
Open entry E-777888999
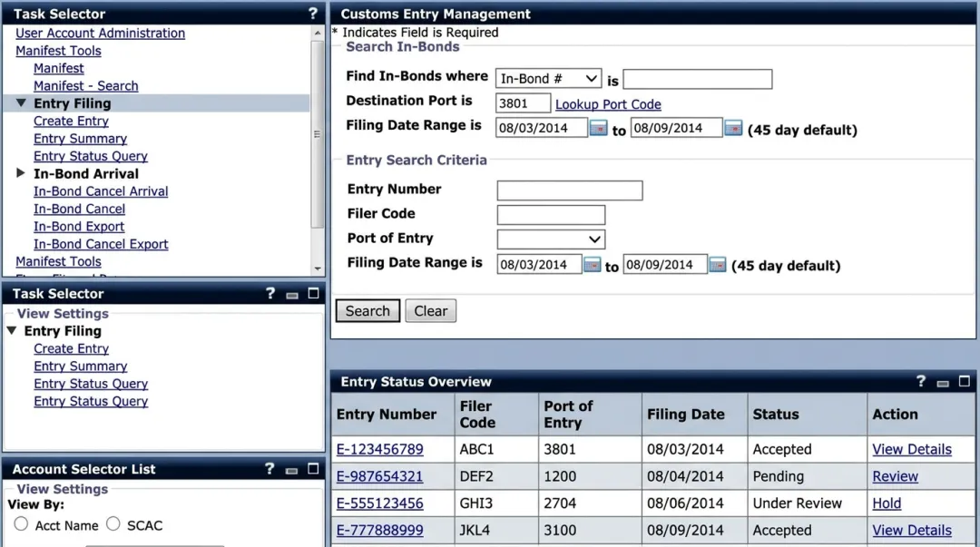[x=379, y=530]
